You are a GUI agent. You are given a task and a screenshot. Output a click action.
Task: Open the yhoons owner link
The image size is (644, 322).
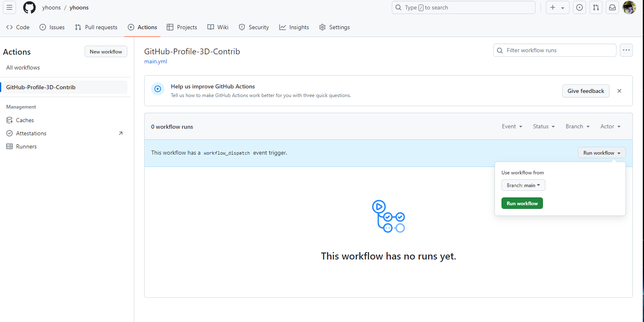51,7
